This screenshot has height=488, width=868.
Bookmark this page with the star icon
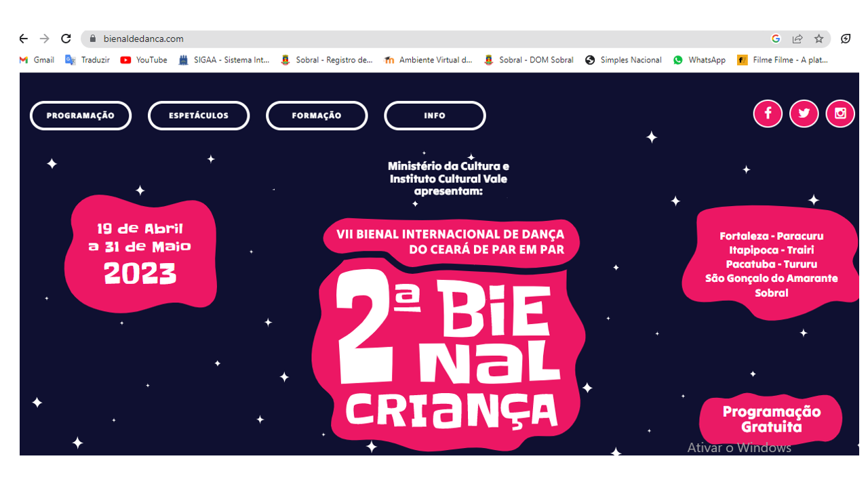click(x=818, y=39)
